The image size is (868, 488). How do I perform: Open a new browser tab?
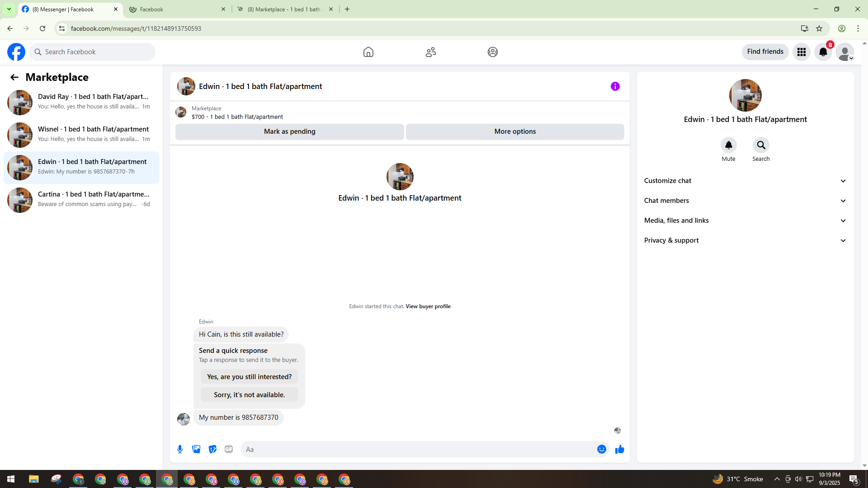(x=347, y=9)
